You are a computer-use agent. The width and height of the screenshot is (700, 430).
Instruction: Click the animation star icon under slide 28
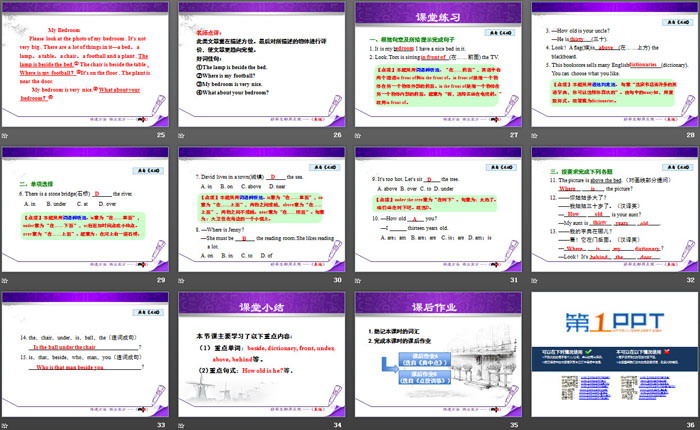click(534, 135)
